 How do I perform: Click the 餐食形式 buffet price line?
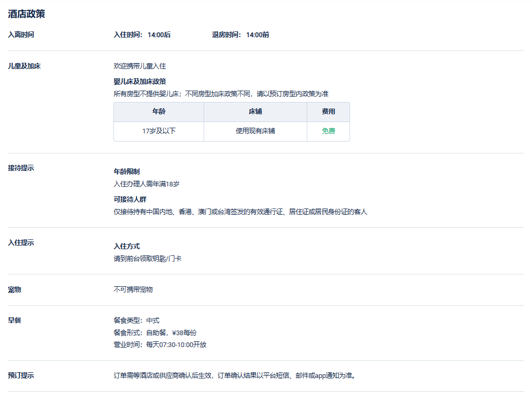pos(155,333)
